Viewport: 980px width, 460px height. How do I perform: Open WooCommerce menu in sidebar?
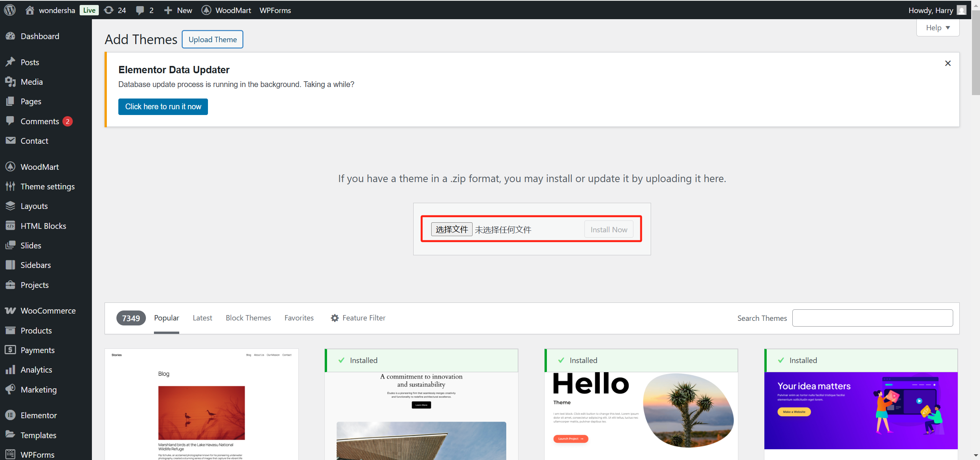[x=48, y=310]
